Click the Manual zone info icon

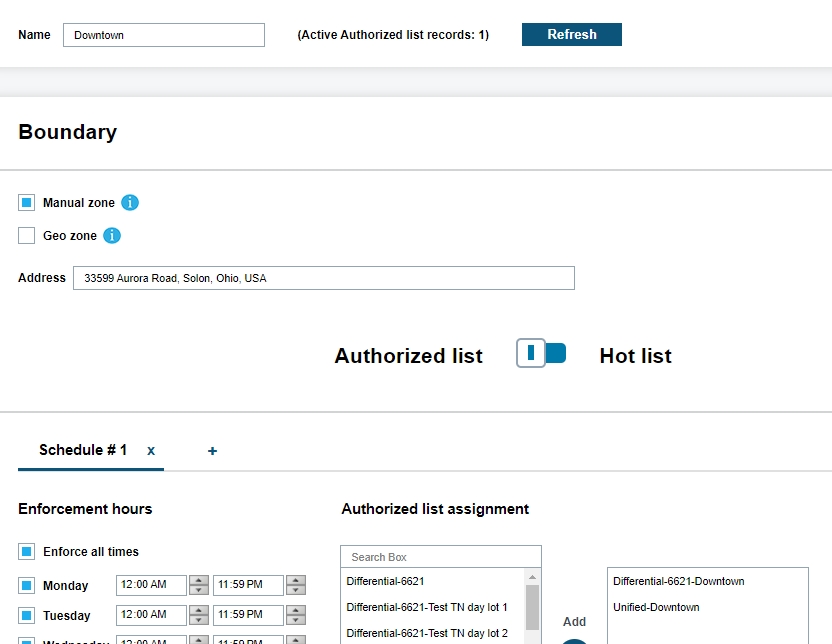click(x=130, y=203)
